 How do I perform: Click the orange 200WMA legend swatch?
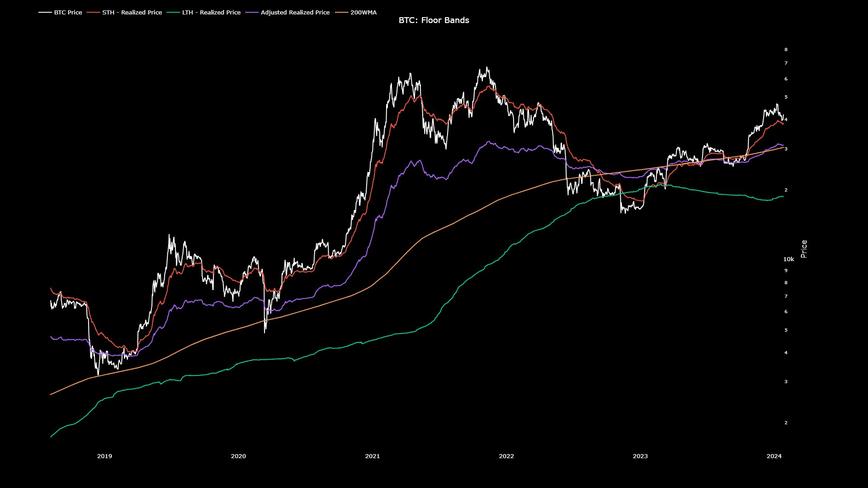tap(341, 13)
